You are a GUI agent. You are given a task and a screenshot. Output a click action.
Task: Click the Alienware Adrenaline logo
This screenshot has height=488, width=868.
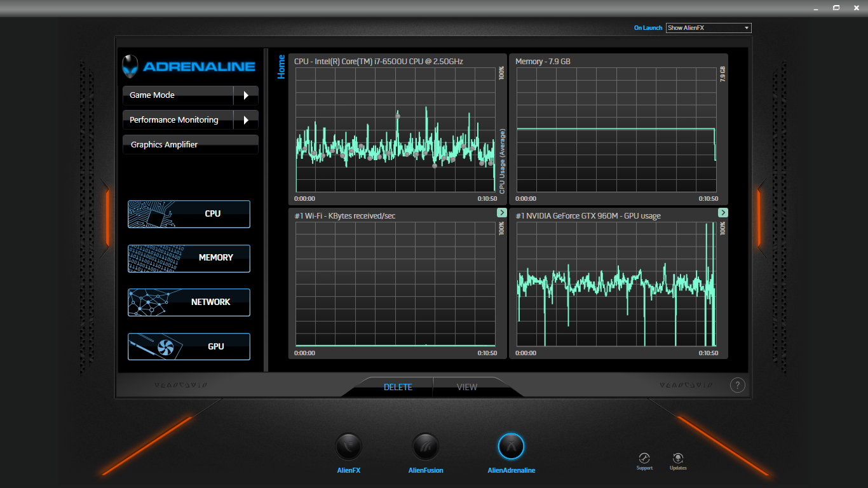coord(189,66)
